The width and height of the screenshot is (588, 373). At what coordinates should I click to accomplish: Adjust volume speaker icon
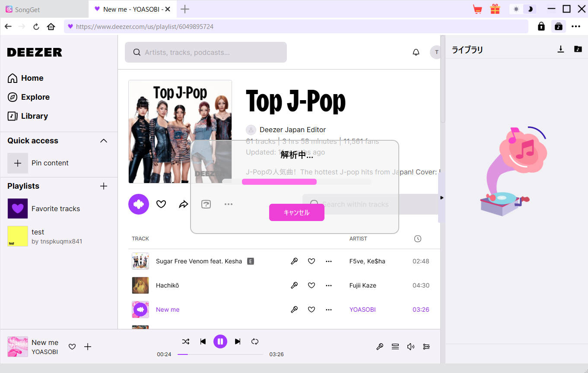pyautogui.click(x=411, y=347)
